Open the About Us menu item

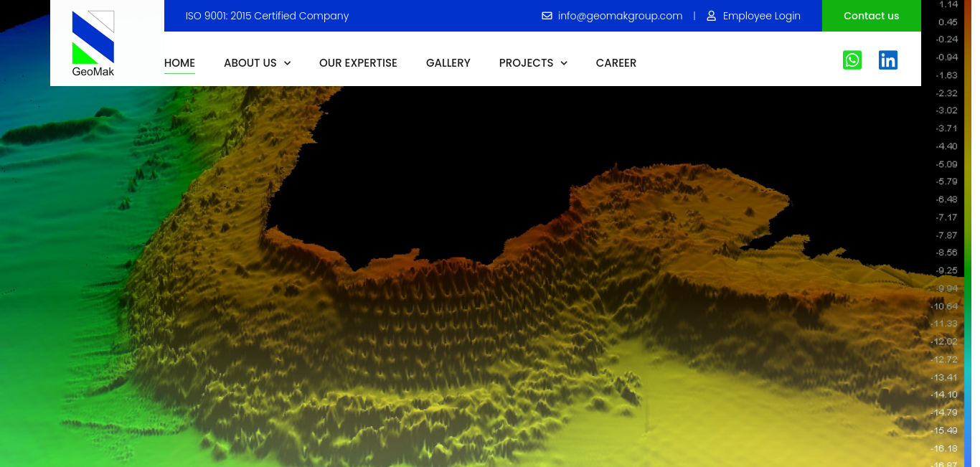(250, 63)
